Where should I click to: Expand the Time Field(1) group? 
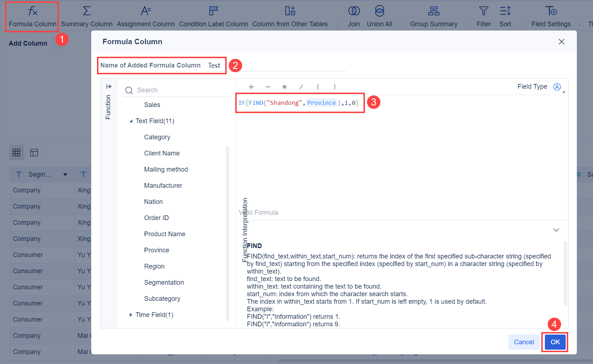[131, 315]
